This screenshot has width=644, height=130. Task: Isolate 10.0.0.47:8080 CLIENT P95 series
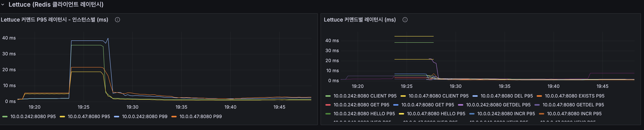(x=439, y=96)
